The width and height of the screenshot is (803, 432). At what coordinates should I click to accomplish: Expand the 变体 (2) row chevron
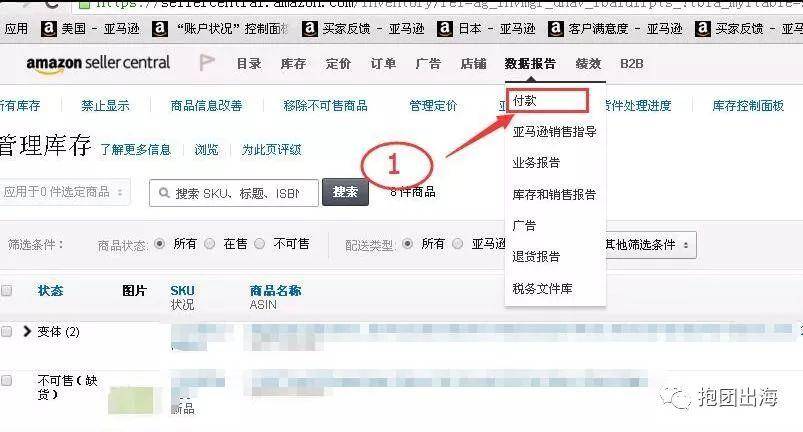click(x=28, y=331)
